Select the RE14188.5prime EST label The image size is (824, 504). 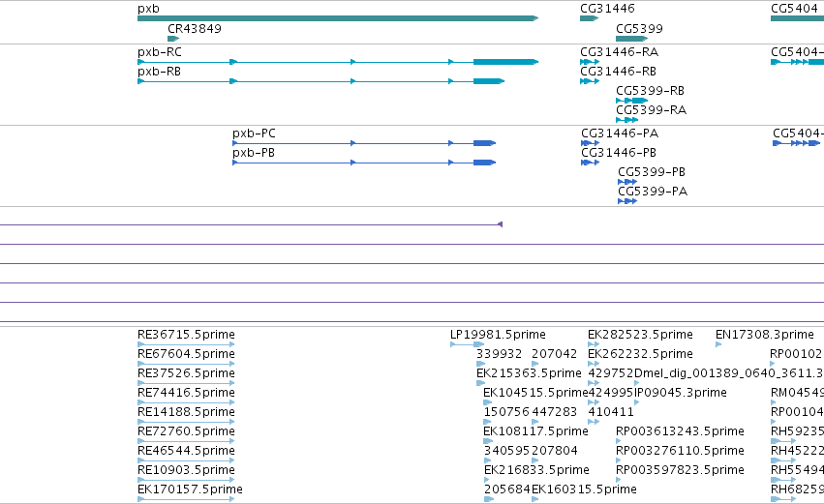click(186, 412)
